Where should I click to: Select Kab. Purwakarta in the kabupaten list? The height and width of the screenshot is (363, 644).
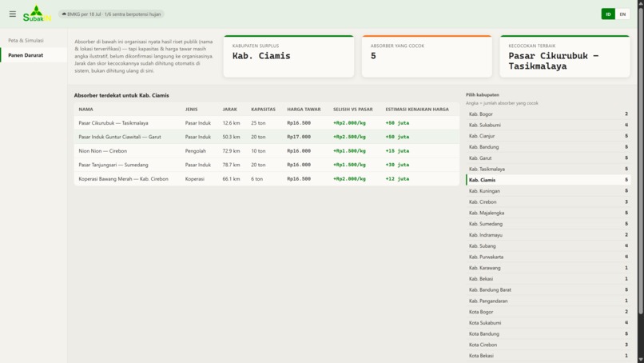tap(548, 257)
